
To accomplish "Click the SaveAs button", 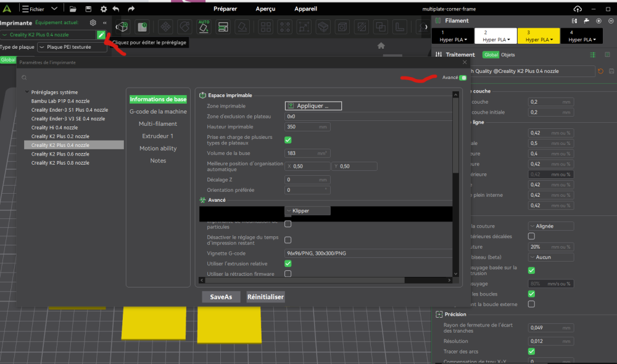I will [221, 297].
